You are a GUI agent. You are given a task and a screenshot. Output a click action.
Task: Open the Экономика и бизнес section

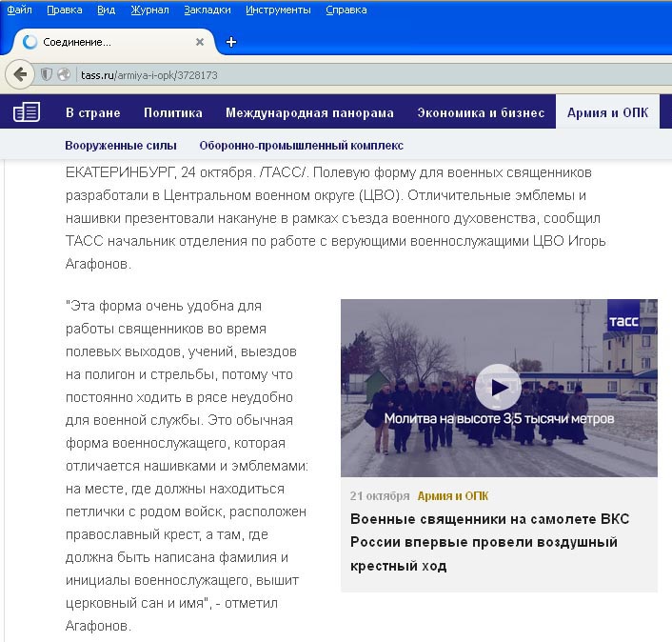click(x=481, y=112)
